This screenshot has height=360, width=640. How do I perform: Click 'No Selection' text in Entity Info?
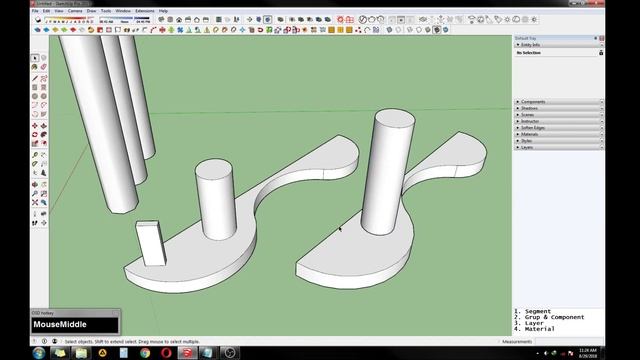click(x=529, y=53)
